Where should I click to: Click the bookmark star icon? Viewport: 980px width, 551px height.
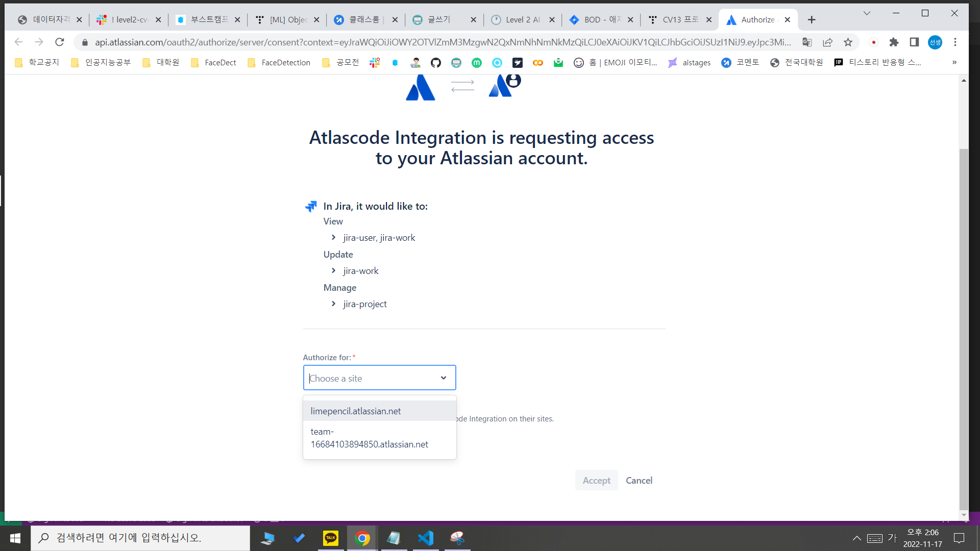pyautogui.click(x=848, y=42)
